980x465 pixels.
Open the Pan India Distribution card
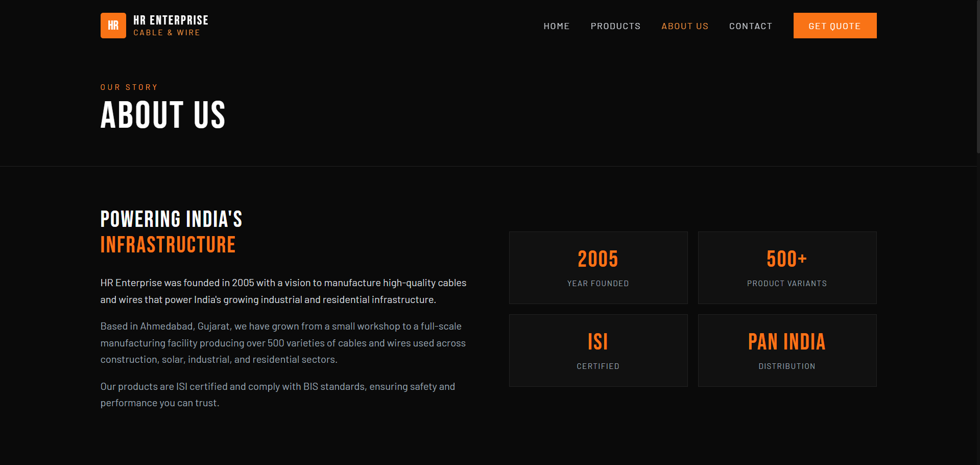coord(786,351)
